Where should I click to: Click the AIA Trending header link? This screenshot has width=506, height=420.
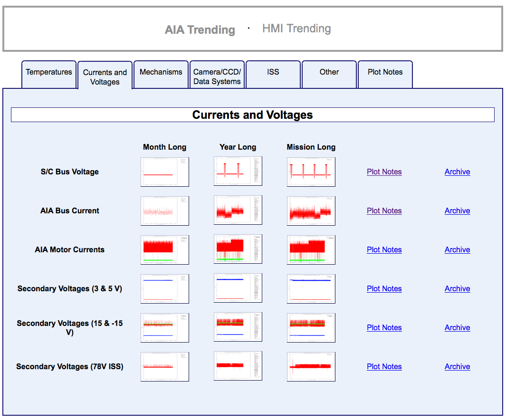pos(200,30)
